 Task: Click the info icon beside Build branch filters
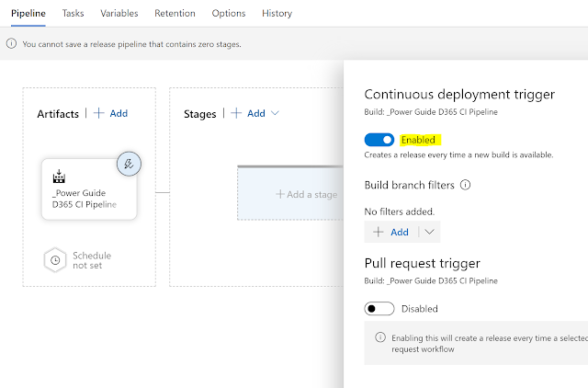coord(465,185)
